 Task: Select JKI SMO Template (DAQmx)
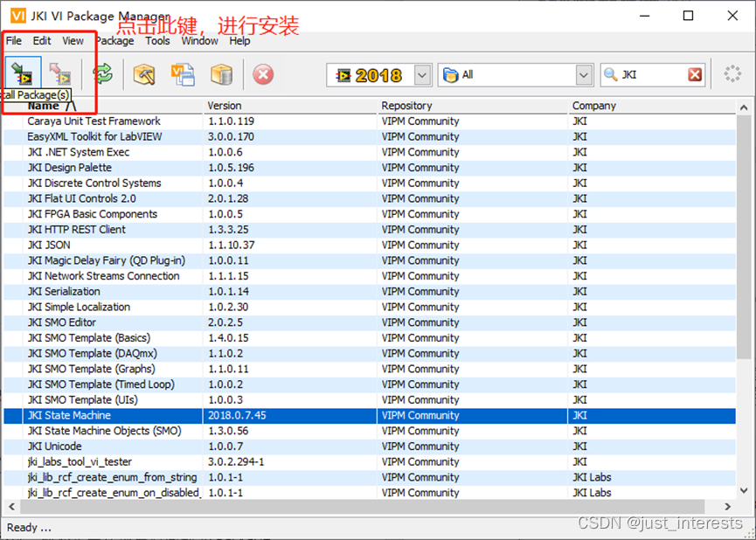click(370, 353)
